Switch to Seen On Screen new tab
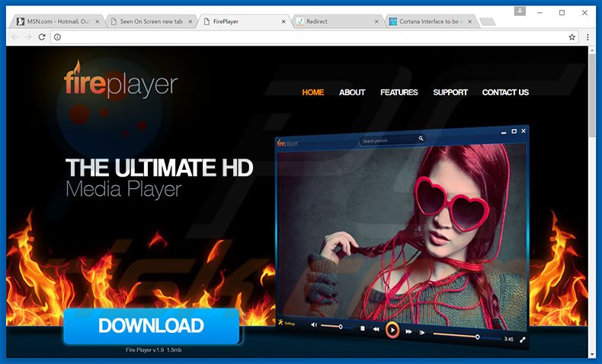This screenshot has height=364, width=602. click(x=152, y=21)
